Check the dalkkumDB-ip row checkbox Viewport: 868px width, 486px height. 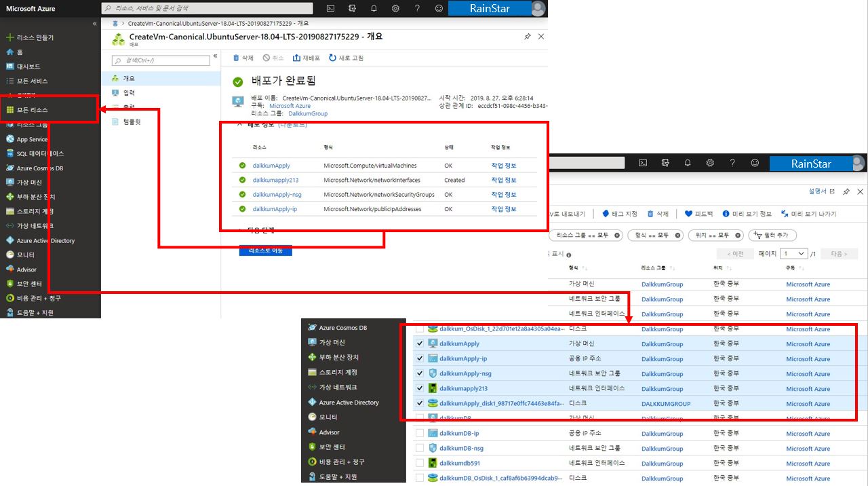tap(420, 433)
